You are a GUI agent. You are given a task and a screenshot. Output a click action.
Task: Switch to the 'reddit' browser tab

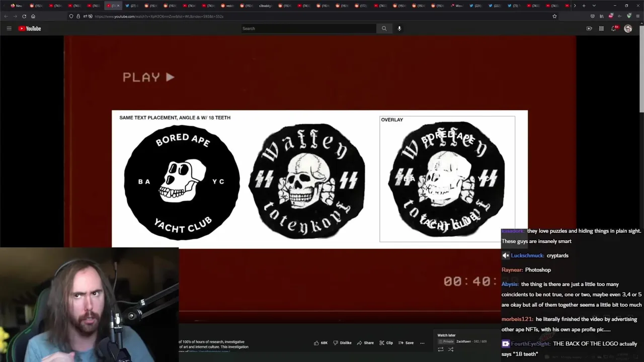point(227,6)
